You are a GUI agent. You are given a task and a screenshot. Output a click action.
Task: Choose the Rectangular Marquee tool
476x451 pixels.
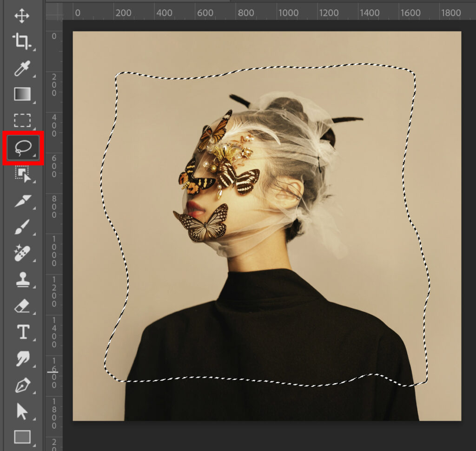coord(22,120)
